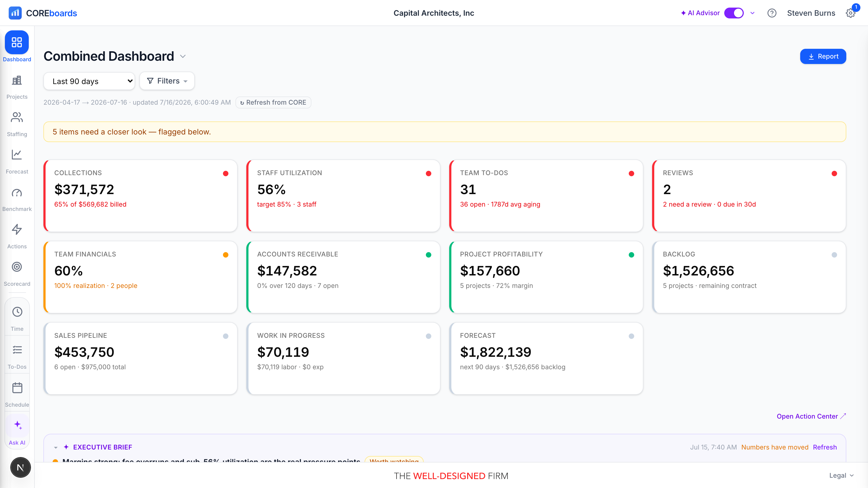Open the Combined Dashboard title dropdown

point(183,56)
